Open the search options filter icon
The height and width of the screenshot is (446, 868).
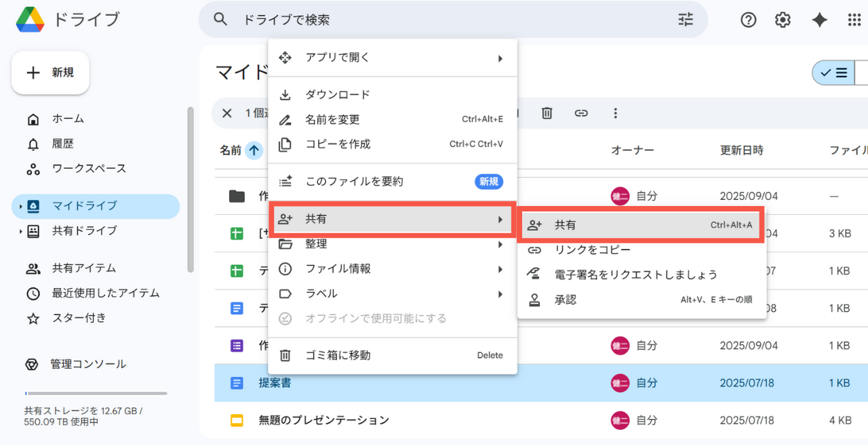coord(685,20)
